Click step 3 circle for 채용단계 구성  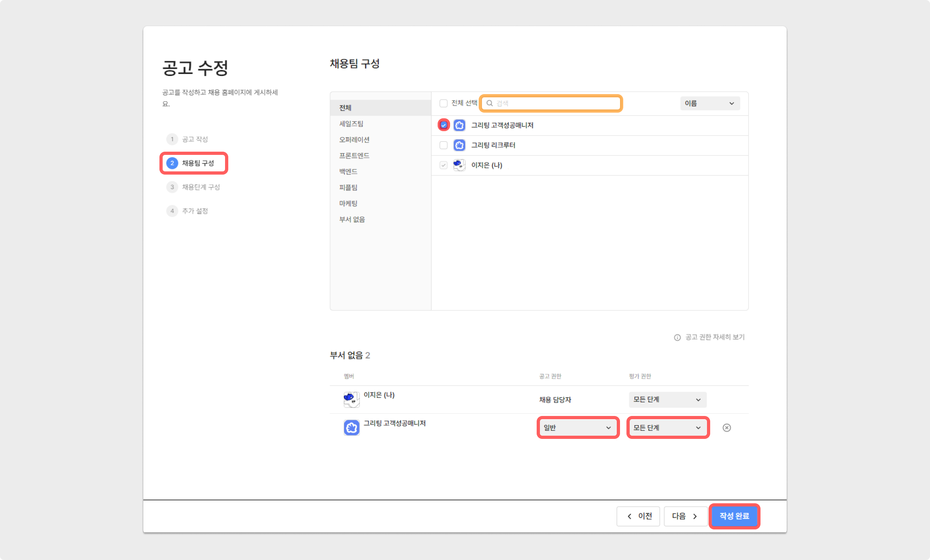pos(172,187)
